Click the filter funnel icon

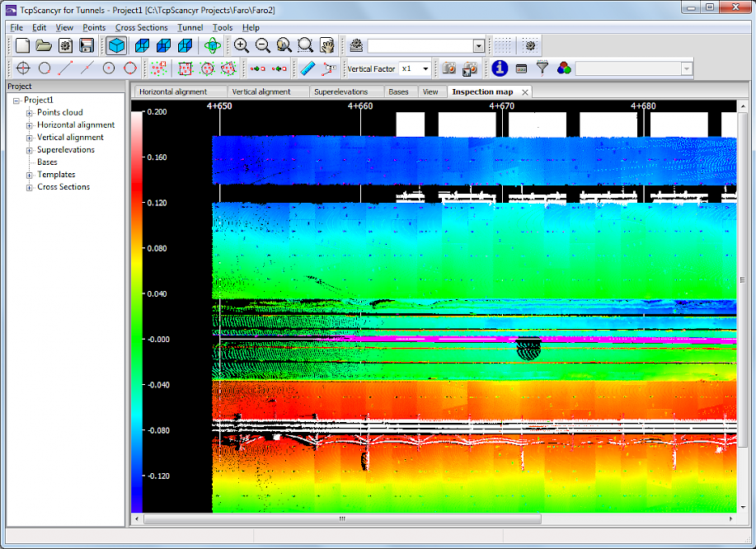tap(542, 68)
